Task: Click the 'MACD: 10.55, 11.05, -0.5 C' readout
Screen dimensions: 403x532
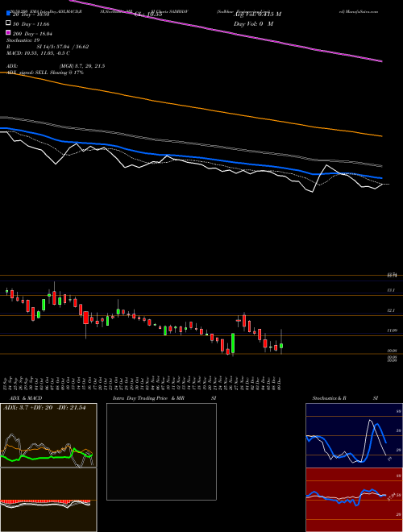Action: tap(38, 53)
